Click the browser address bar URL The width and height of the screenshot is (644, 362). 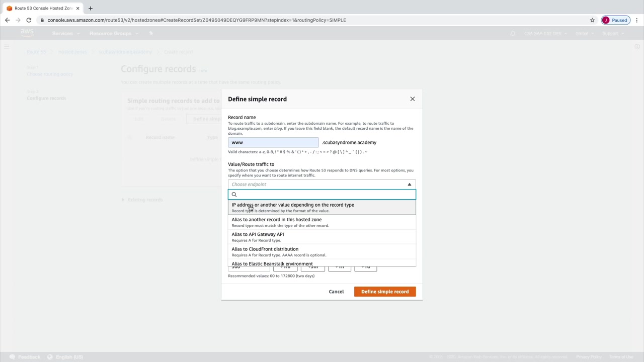[197, 20]
